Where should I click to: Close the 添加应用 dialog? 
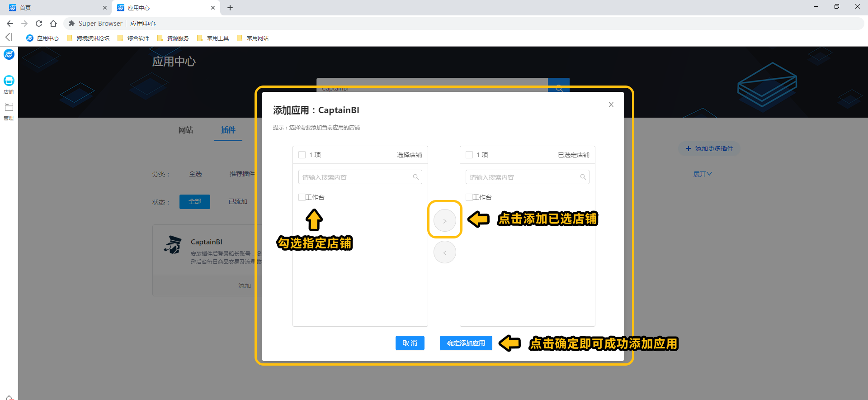click(x=611, y=105)
